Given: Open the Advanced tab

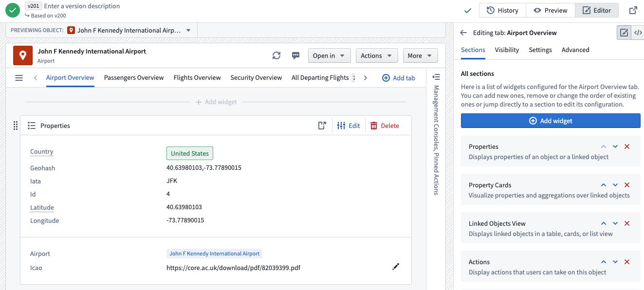Looking at the screenshot, I should tap(575, 50).
